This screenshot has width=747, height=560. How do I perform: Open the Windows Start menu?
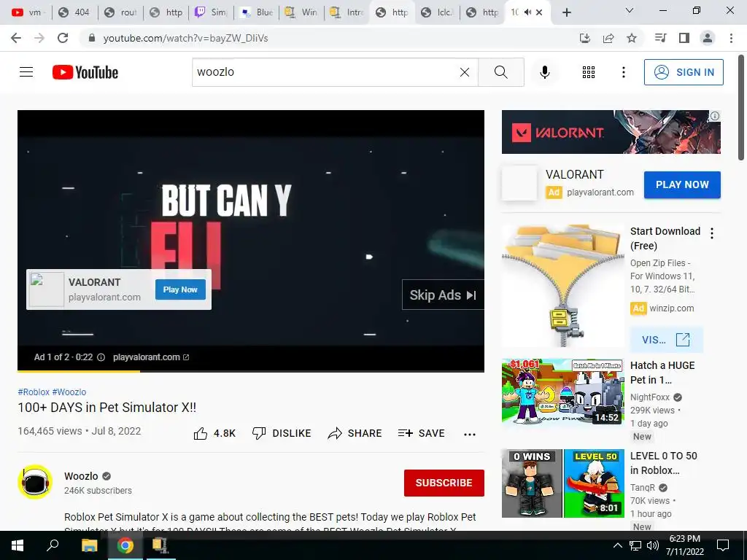[18, 545]
